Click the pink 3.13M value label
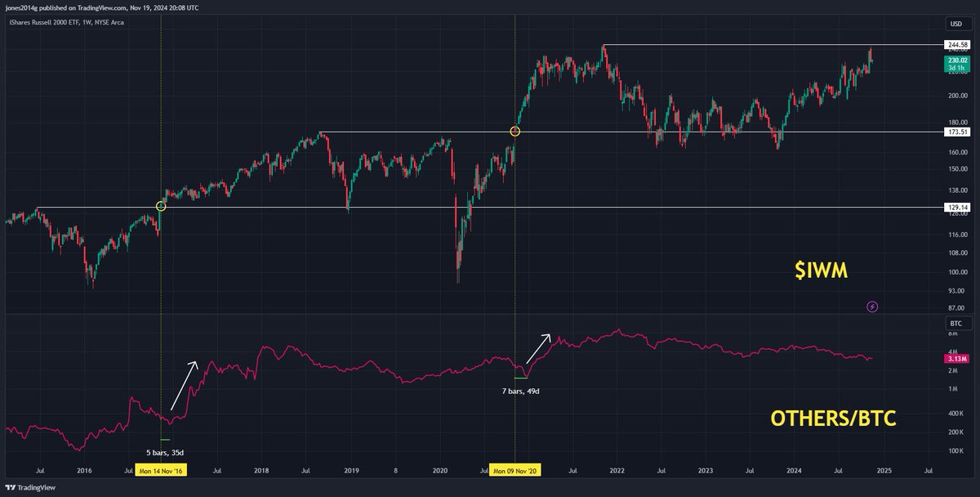980x497 pixels. tap(957, 359)
